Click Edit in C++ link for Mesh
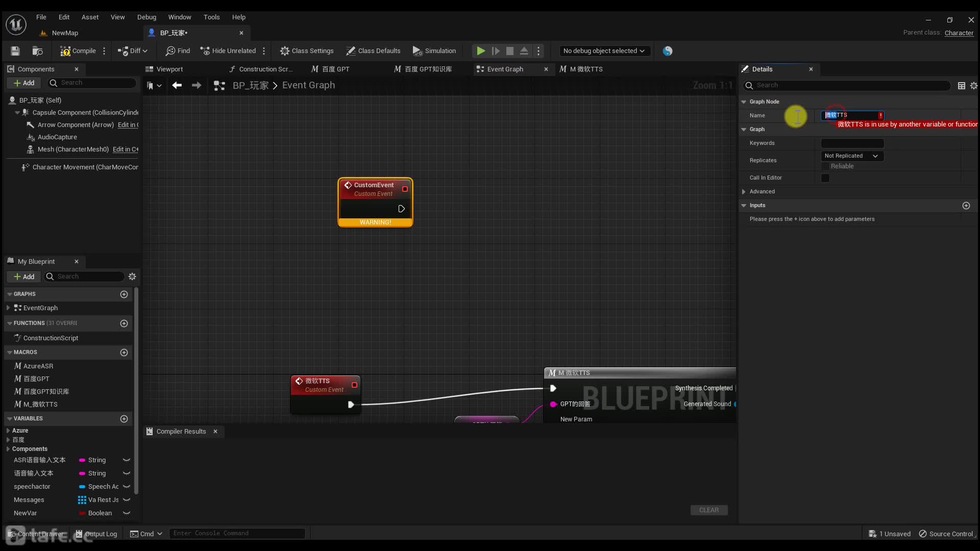The image size is (980, 551). point(125,149)
